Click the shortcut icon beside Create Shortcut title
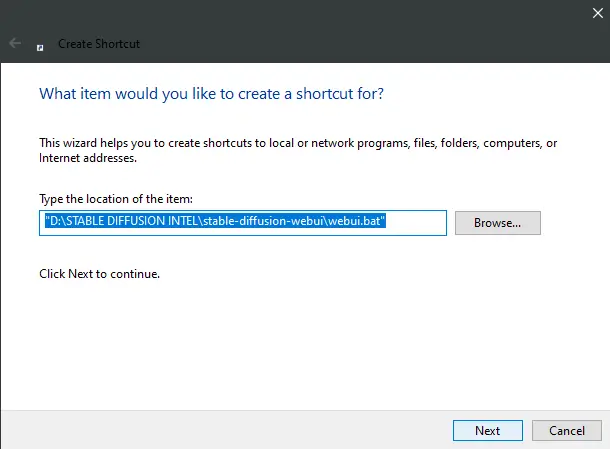The width and height of the screenshot is (610, 449). 40,47
